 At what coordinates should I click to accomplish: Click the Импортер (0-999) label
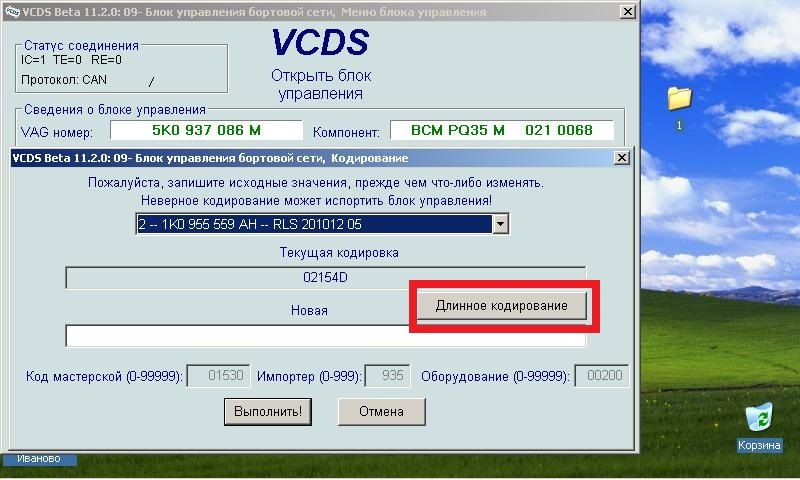[309, 376]
